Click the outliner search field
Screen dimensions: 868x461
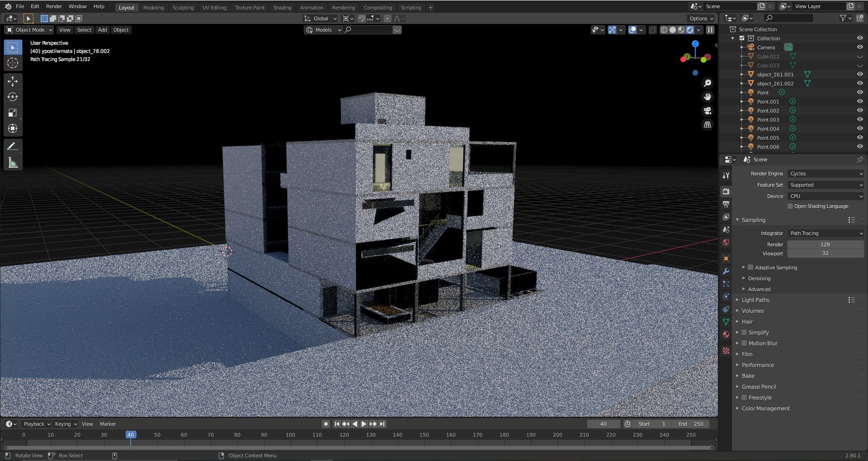coord(789,18)
